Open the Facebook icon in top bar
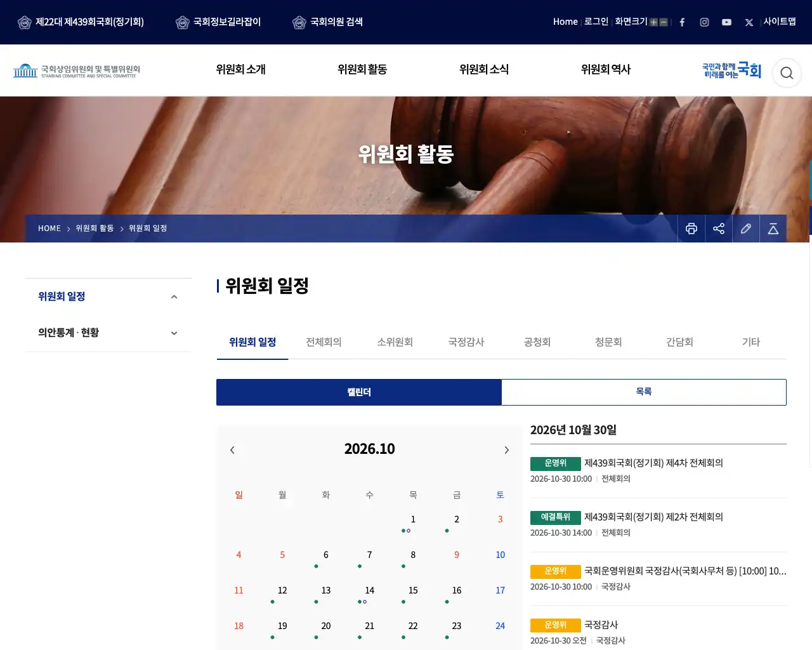The height and width of the screenshot is (650, 812). tap(682, 22)
